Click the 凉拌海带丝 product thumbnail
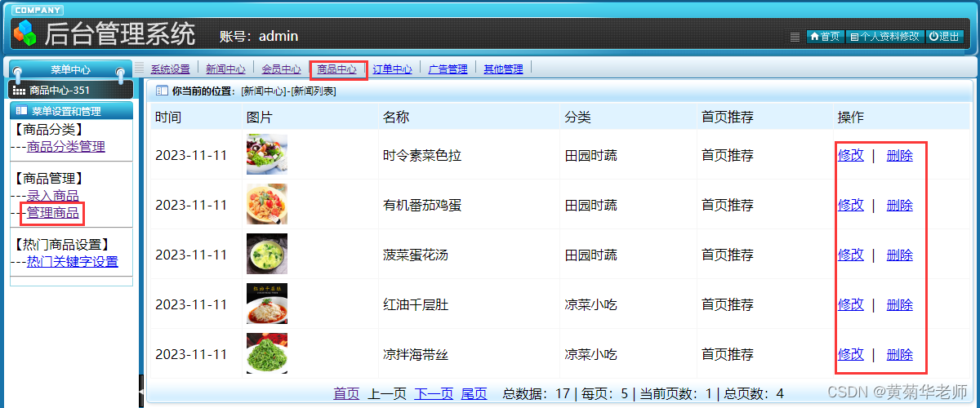 267,353
